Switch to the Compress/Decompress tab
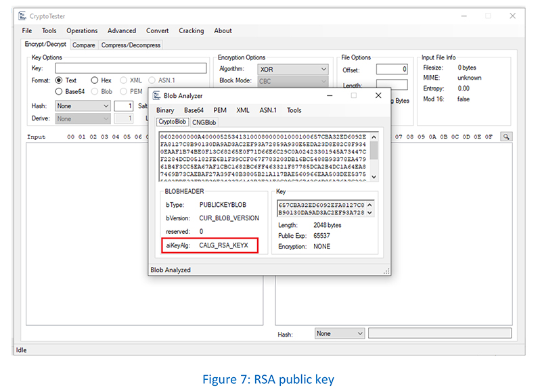 tap(131, 45)
